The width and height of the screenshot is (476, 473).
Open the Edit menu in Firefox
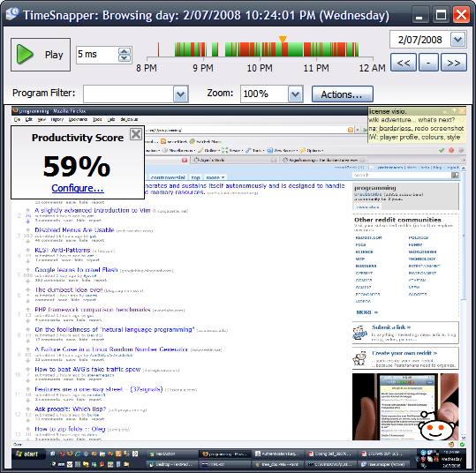click(29, 119)
